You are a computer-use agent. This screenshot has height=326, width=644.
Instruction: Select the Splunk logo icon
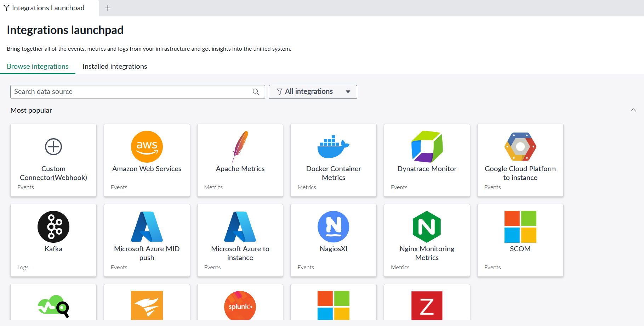(240, 305)
